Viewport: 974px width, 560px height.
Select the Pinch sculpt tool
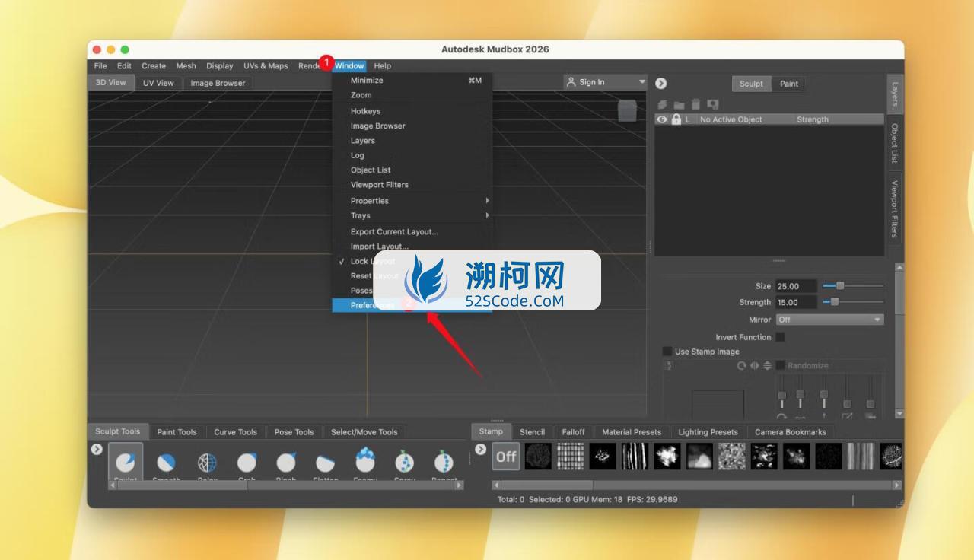point(286,463)
